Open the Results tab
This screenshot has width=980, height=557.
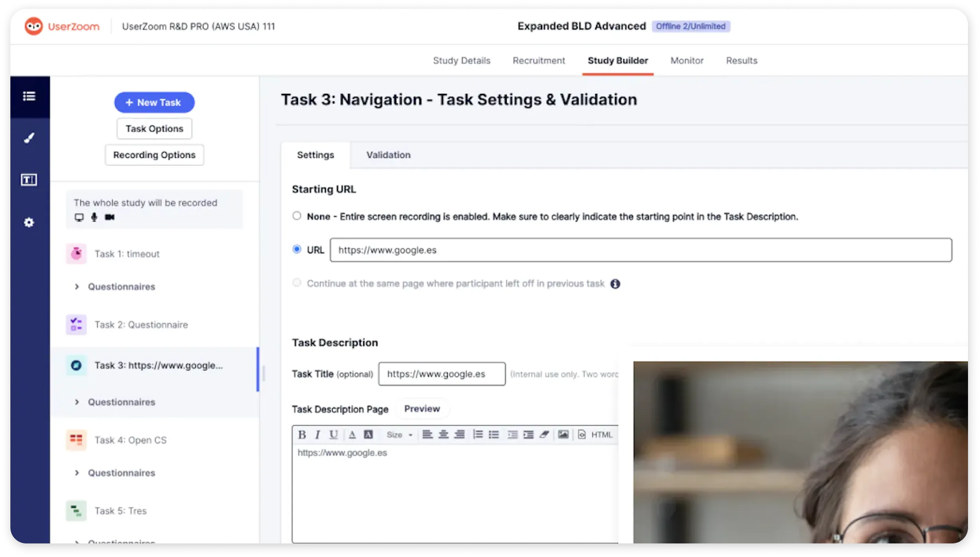click(x=741, y=60)
